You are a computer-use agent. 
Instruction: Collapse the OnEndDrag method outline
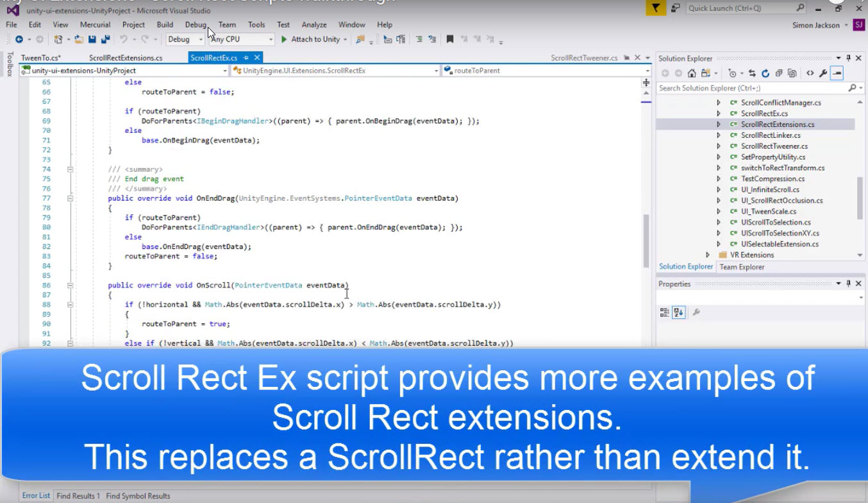[x=70, y=198]
